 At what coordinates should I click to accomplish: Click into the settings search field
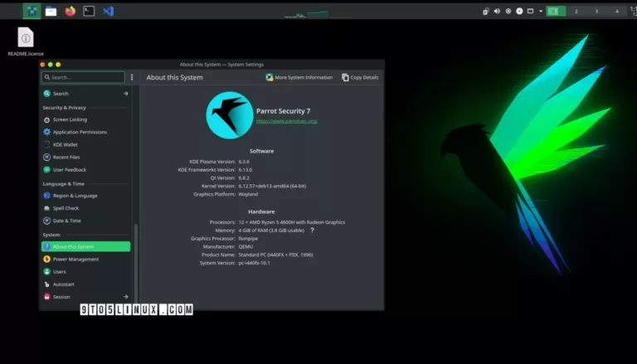pyautogui.click(x=83, y=77)
